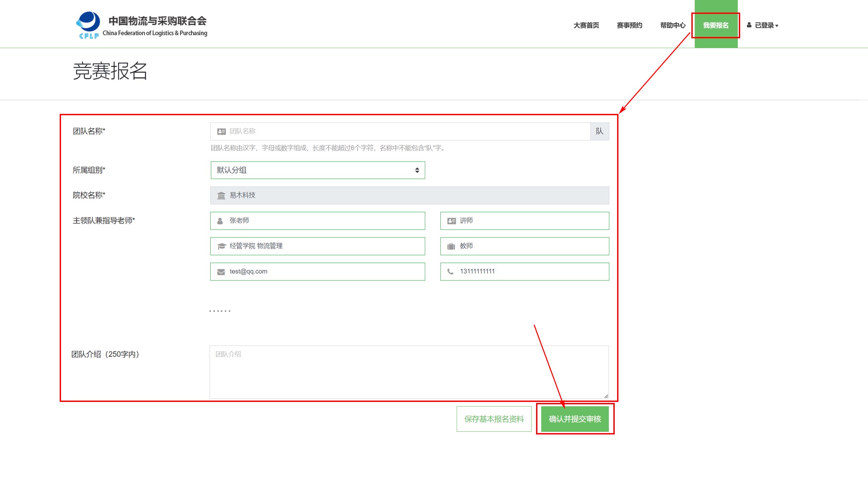Click the ID card icon beside 讲师
This screenshot has width=868, height=488.
[451, 221]
